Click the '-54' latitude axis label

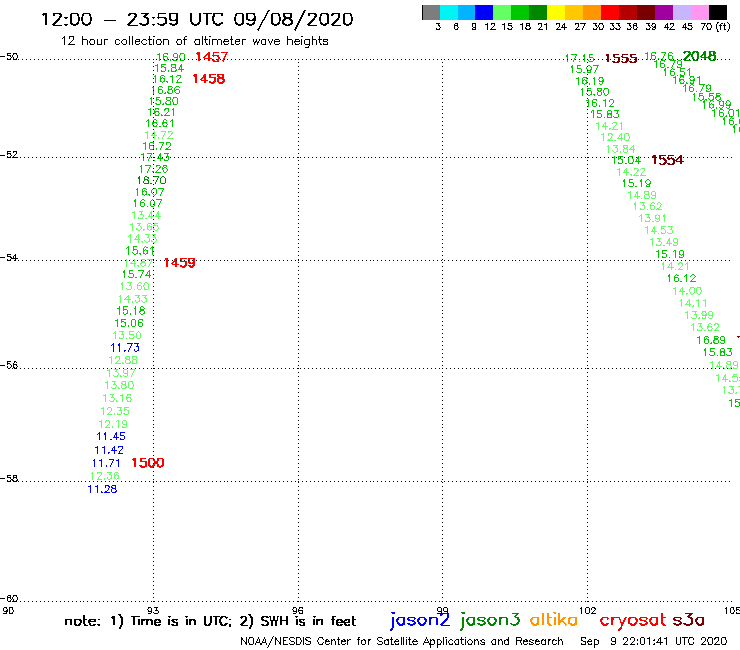tap(9, 258)
